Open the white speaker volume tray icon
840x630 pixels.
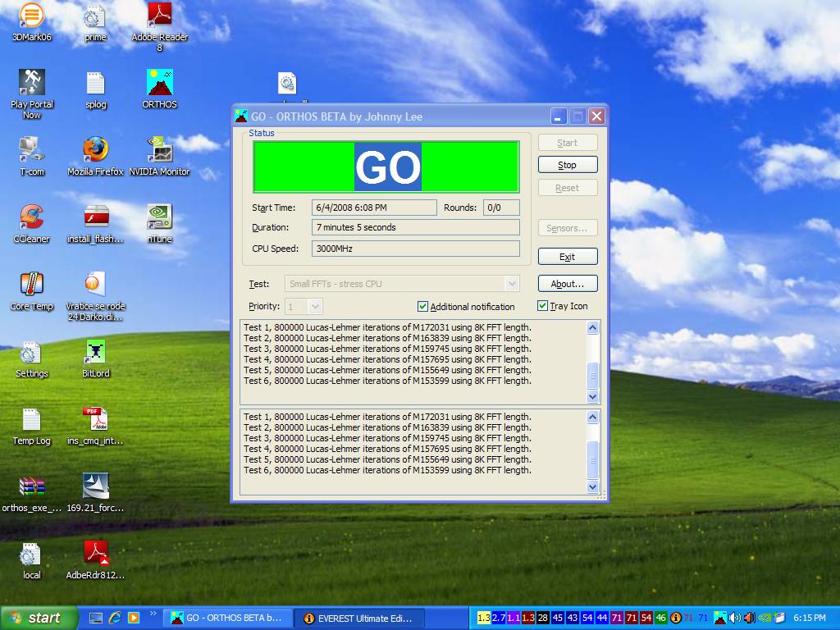734,618
